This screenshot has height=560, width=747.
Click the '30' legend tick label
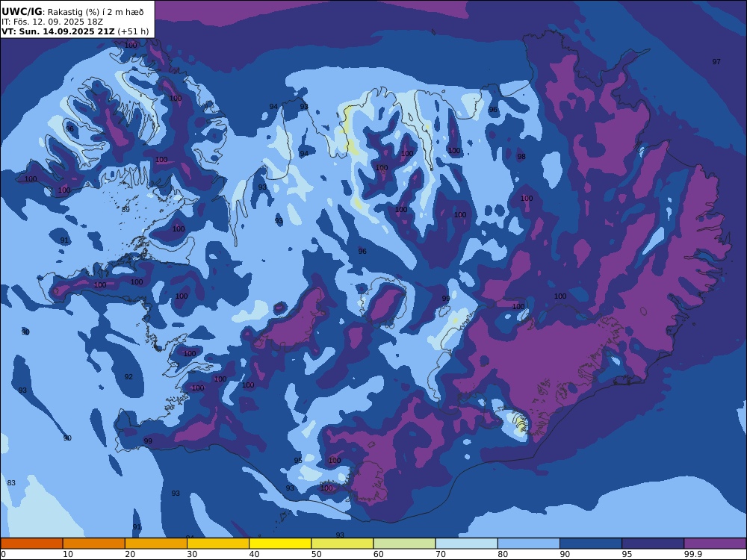click(x=192, y=554)
